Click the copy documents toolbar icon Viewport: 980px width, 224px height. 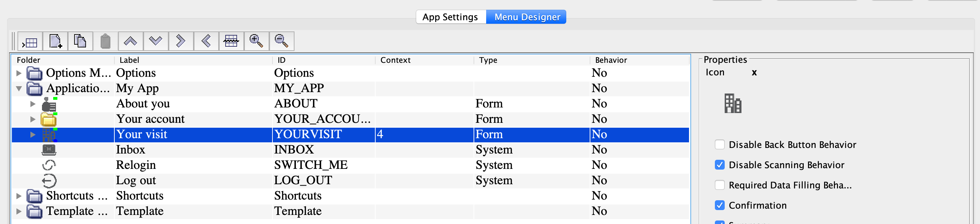(80, 42)
